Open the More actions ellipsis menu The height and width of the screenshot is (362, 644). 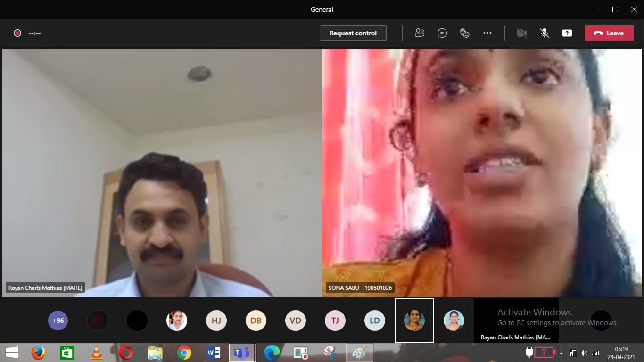(x=487, y=33)
